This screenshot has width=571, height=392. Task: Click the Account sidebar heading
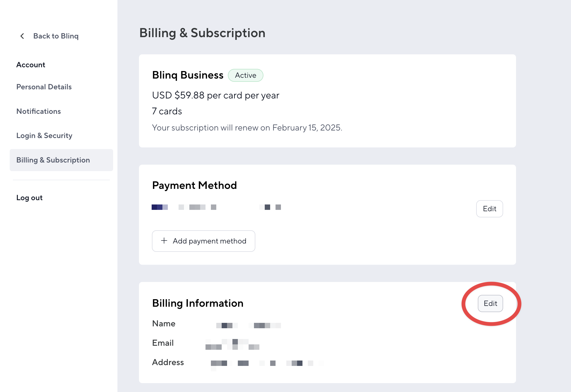[x=31, y=65]
